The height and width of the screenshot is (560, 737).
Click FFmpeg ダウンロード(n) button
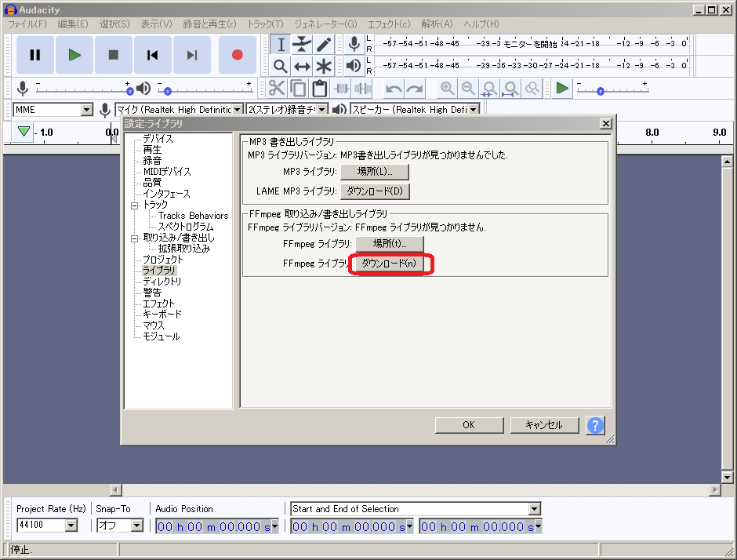[x=390, y=264]
